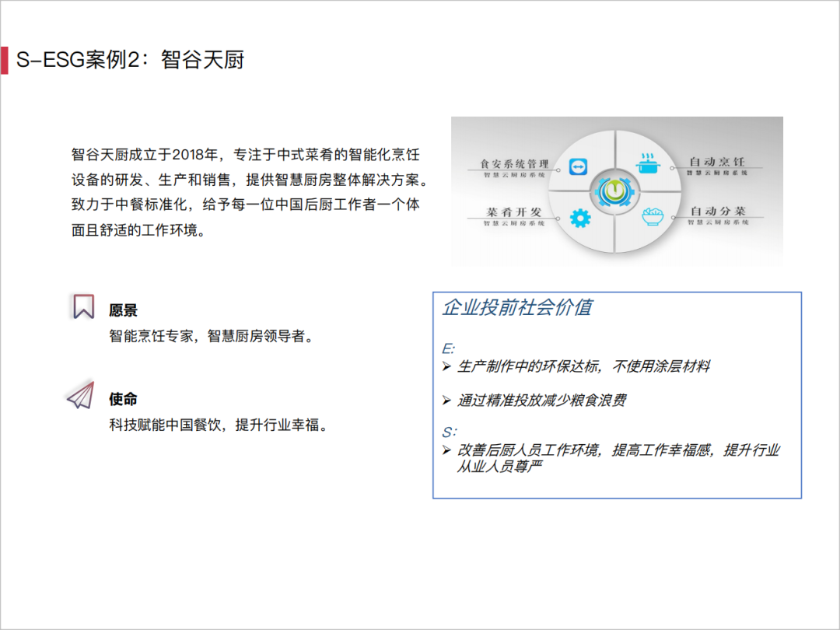Click the label 自动分菜 in diagram
840x630 pixels.
coord(717,211)
